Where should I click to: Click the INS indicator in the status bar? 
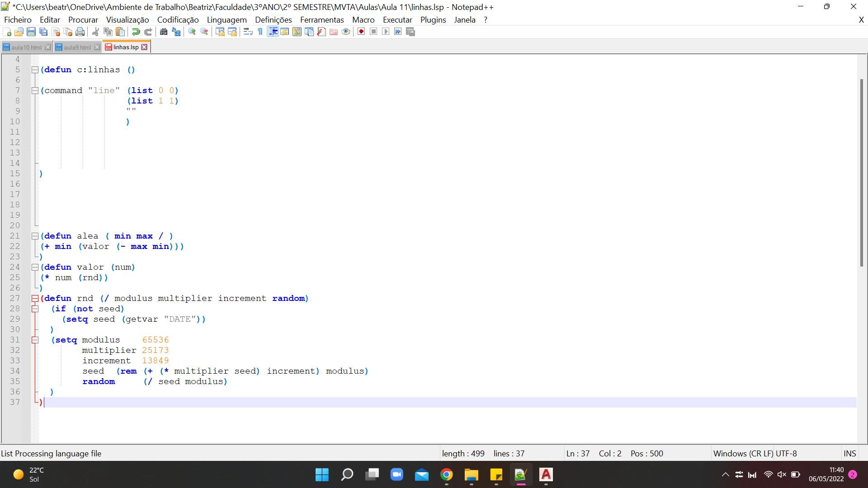click(x=850, y=454)
